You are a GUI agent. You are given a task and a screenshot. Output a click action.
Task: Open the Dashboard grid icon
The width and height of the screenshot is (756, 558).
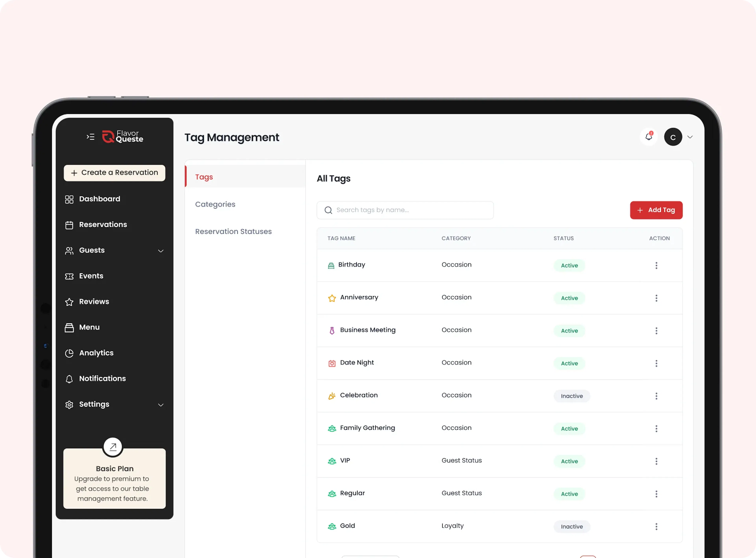[69, 199]
